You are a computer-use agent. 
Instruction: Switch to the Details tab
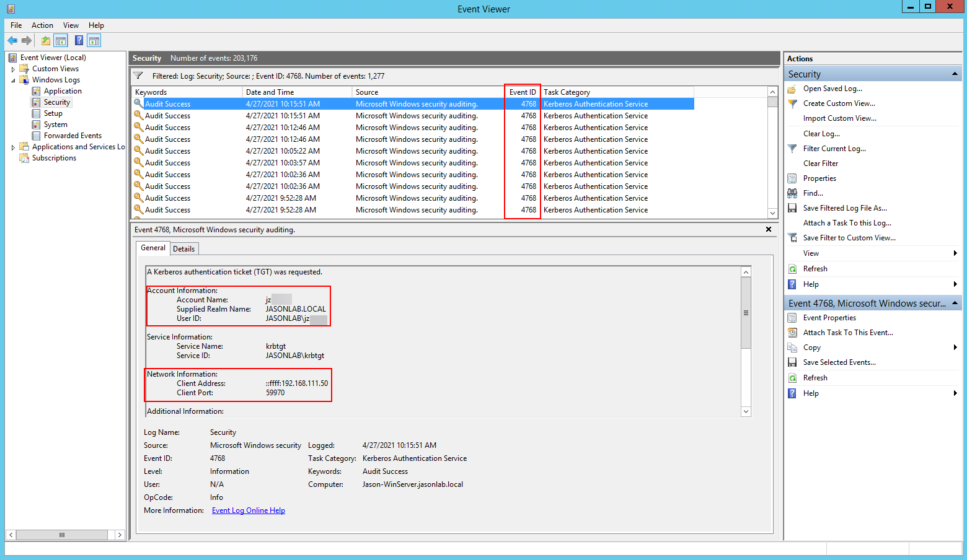point(184,248)
